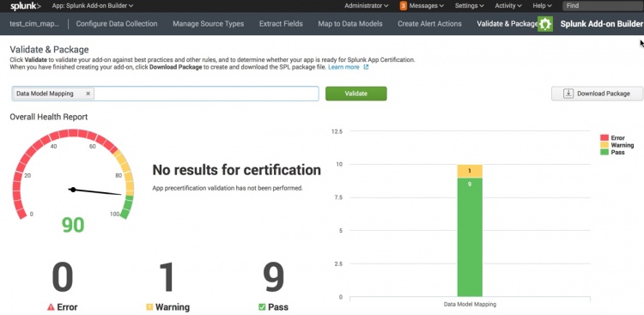Switch to Configure Data Collection tab
644x315 pixels.
[117, 24]
